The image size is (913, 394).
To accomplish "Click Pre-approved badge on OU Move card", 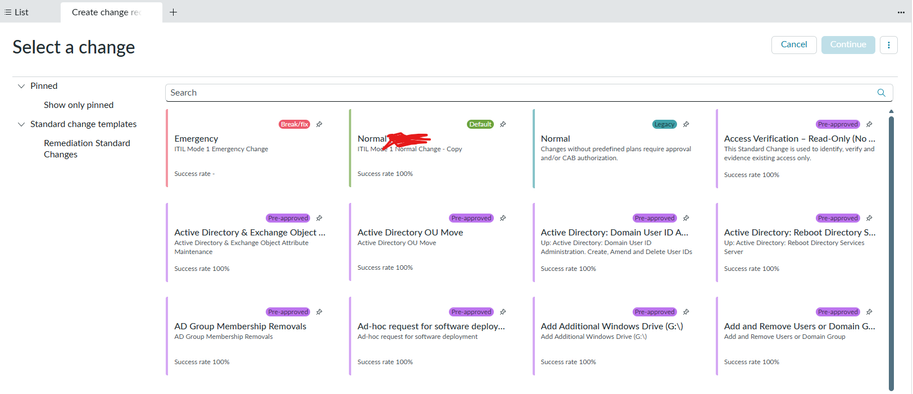I will pos(472,218).
